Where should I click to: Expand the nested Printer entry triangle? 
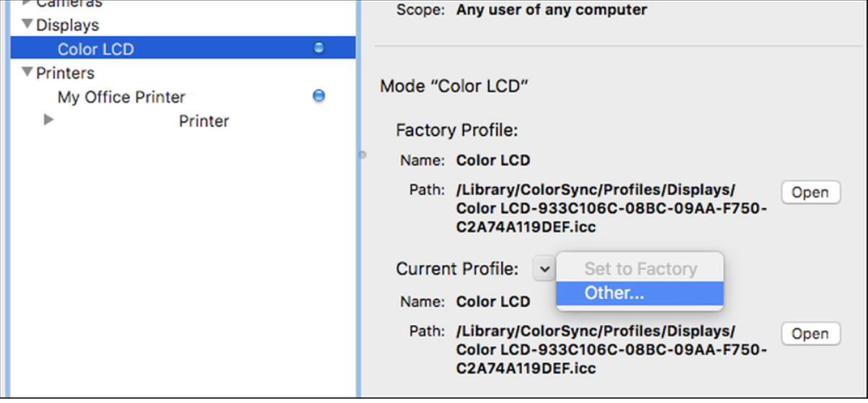pyautogui.click(x=48, y=120)
